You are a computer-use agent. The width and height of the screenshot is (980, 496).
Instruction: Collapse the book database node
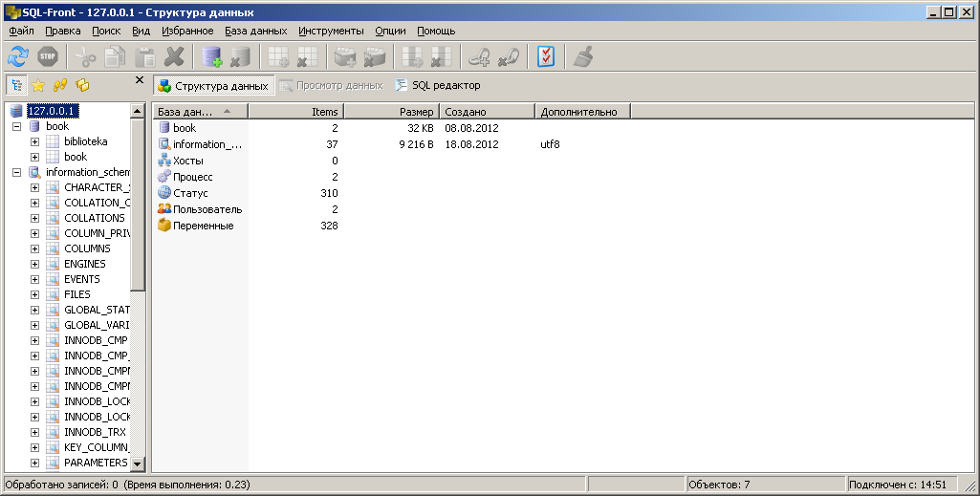17,126
